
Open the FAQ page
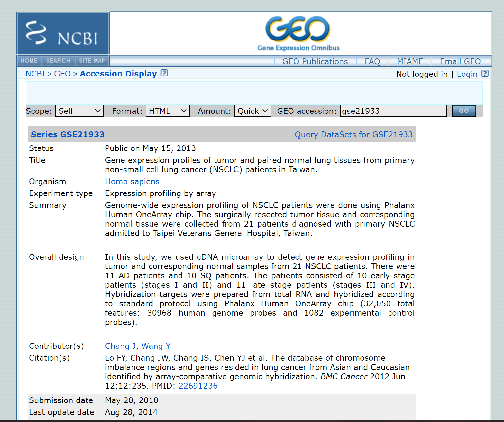pos(372,61)
